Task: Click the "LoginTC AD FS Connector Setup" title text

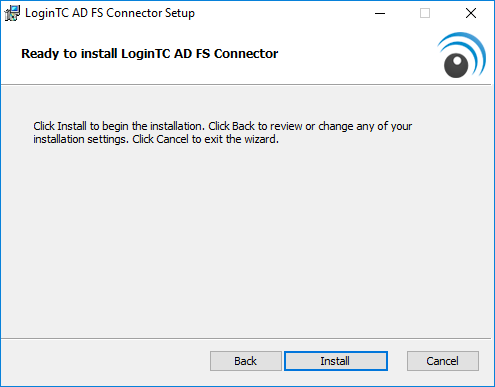Action: [x=110, y=13]
